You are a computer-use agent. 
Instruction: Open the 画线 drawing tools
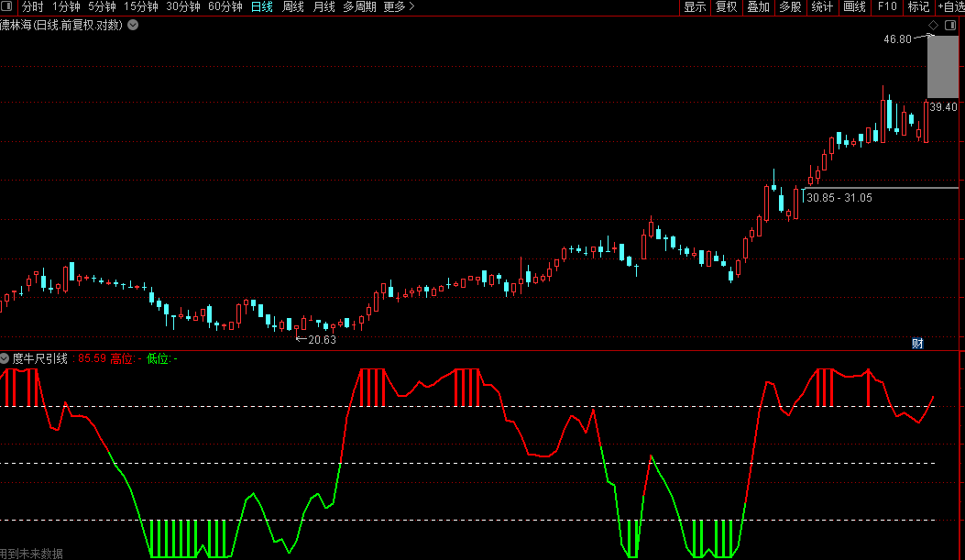pyautogui.click(x=854, y=6)
